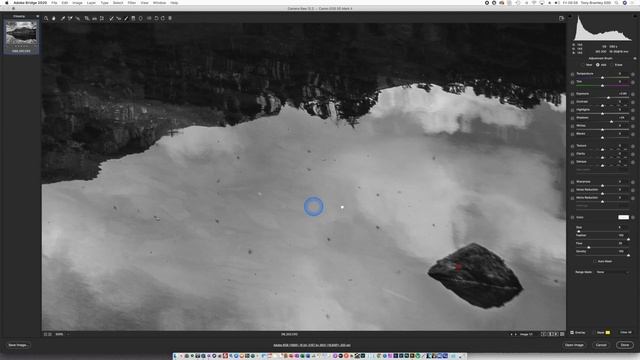Open the Adjustment Brush panel menu
This screenshot has width=640, height=360.
click(635, 58)
